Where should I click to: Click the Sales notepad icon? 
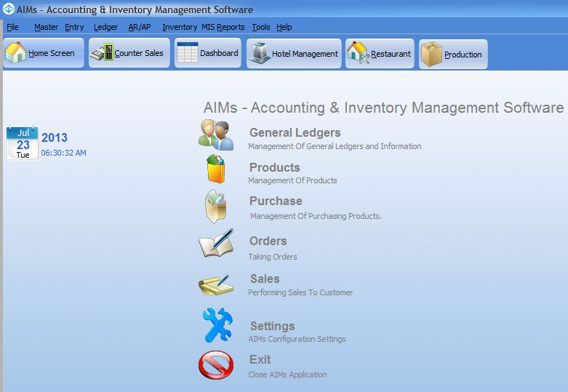click(216, 285)
